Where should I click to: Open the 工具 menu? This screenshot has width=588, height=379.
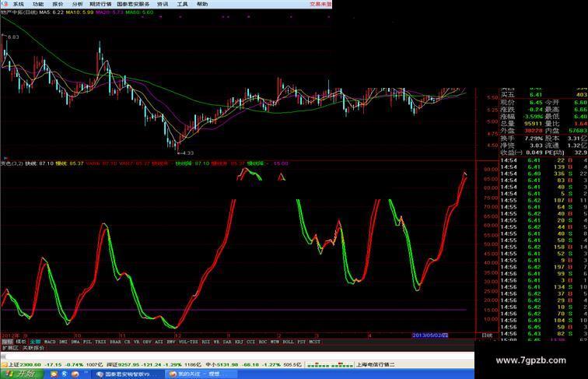coord(182,4)
